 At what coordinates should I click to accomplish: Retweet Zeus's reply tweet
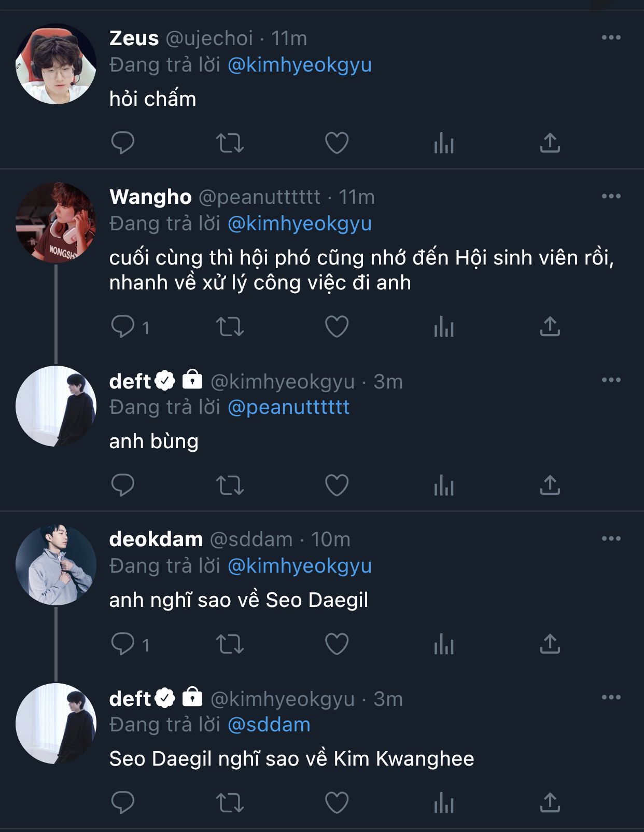click(x=230, y=143)
